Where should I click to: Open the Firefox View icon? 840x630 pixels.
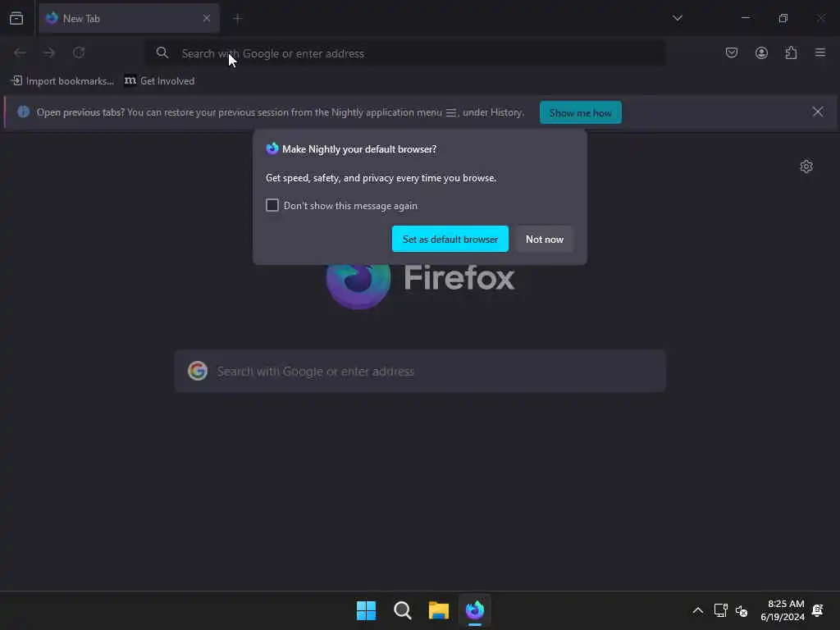click(16, 18)
